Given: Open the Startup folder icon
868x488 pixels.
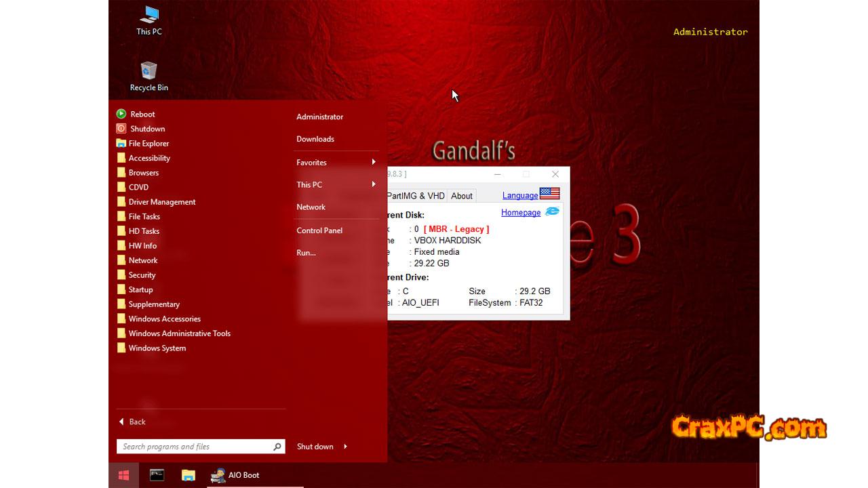Looking at the screenshot, I should coord(121,289).
